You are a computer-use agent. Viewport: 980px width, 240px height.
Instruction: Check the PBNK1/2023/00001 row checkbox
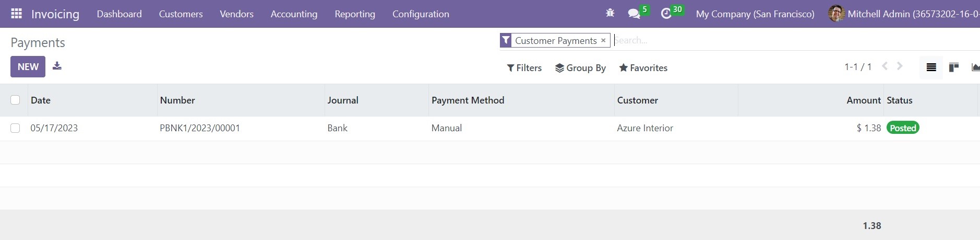15,128
